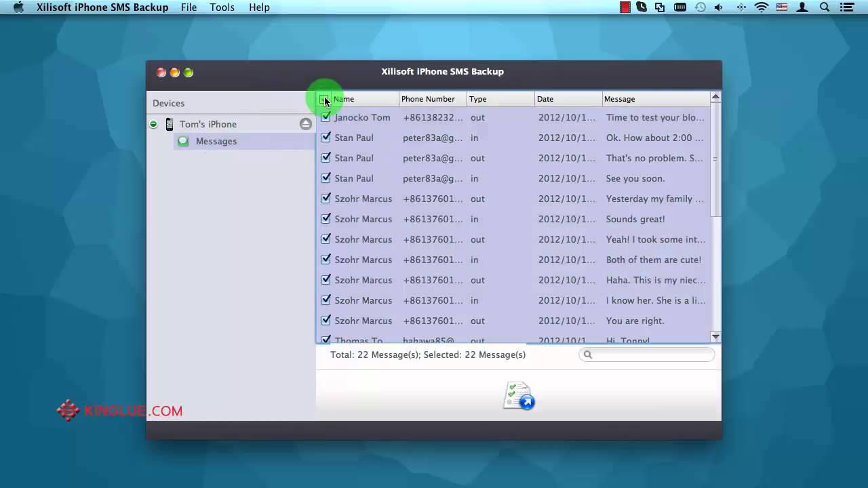Click the scrollbar down arrow
The image size is (868, 488).
[715, 337]
